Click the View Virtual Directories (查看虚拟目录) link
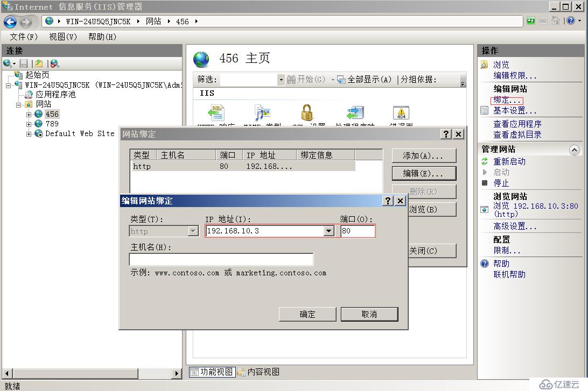Image resolution: width=588 pixels, height=391 pixels. pyautogui.click(x=517, y=134)
